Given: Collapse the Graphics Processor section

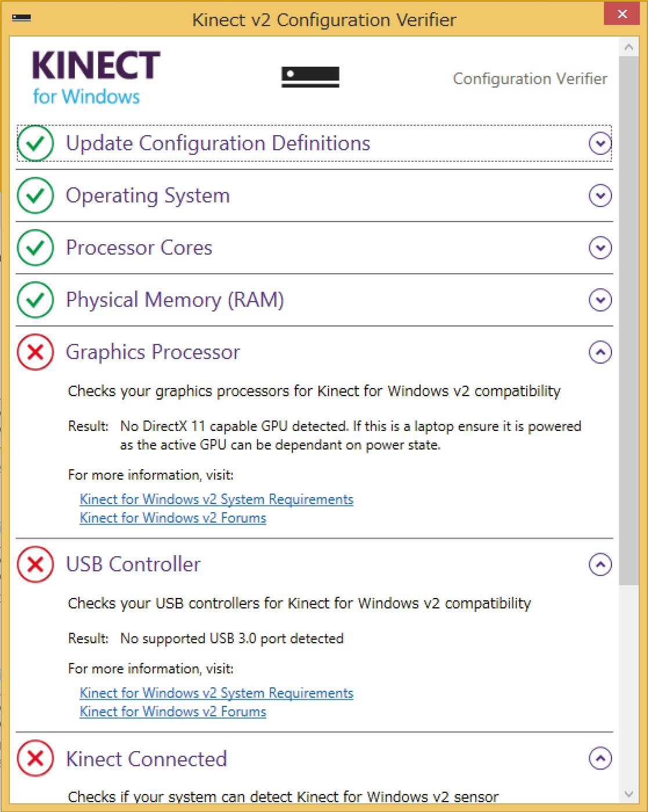Looking at the screenshot, I should [x=600, y=352].
